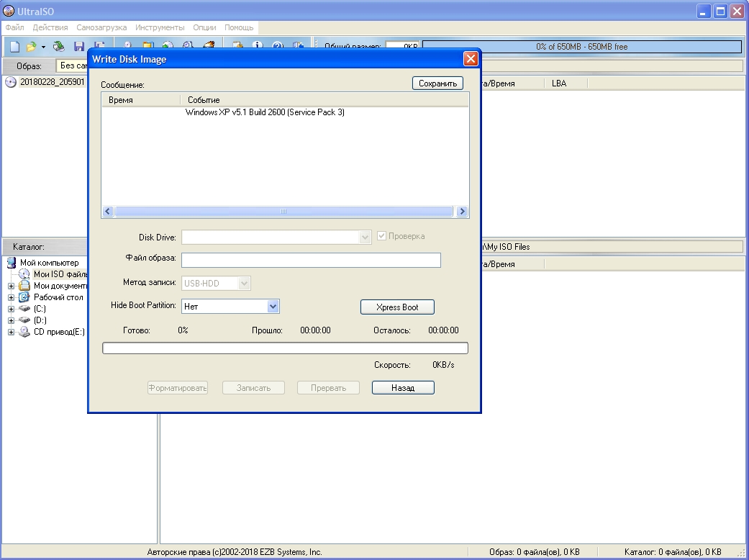Click Сохранить to save the message log
The width and height of the screenshot is (749, 560).
click(437, 83)
